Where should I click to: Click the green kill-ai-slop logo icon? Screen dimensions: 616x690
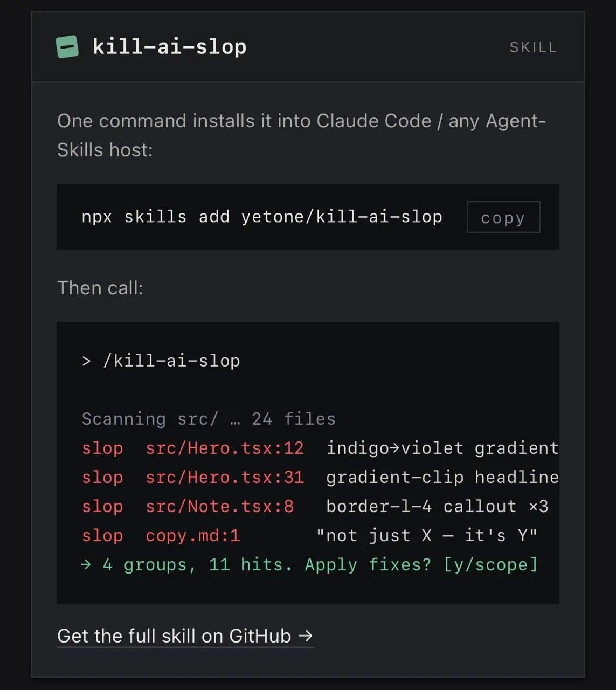[x=67, y=47]
